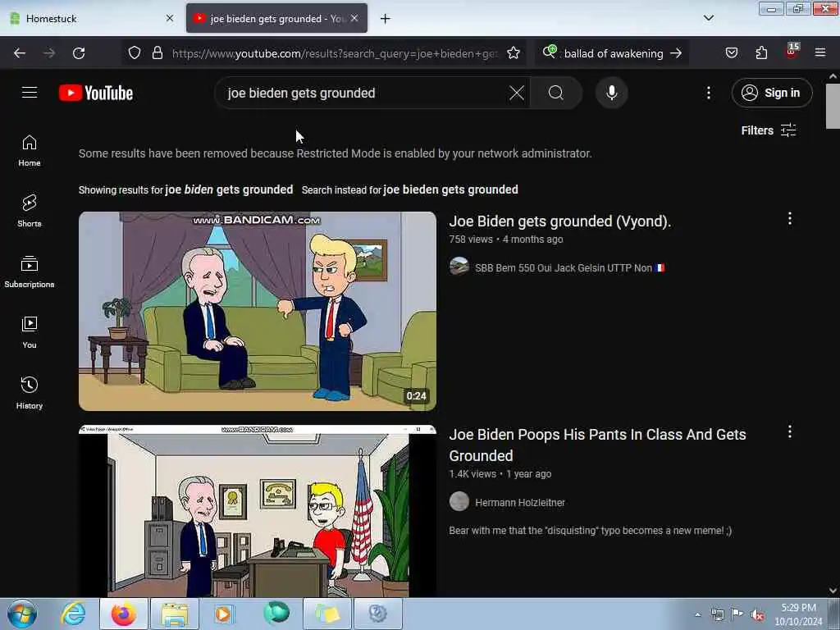
Task: Visit channel SBB Bem 550 Oui Jack Gelsin
Action: coord(569,268)
